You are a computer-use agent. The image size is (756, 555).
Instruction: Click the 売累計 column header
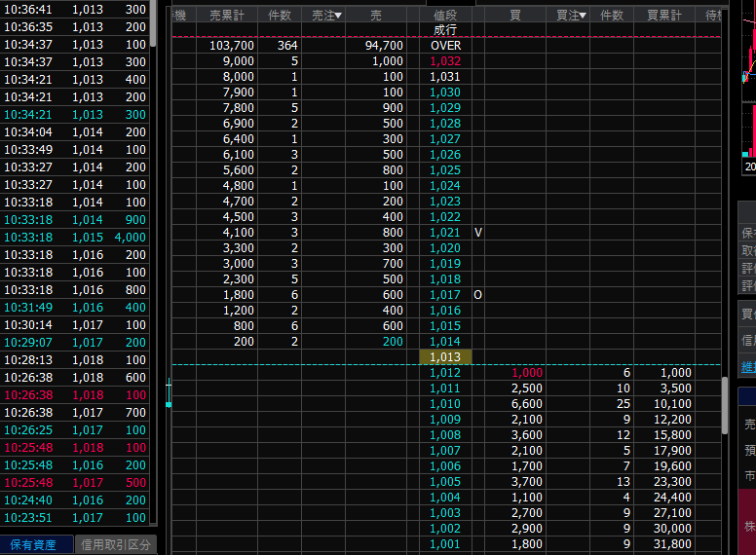pos(227,16)
